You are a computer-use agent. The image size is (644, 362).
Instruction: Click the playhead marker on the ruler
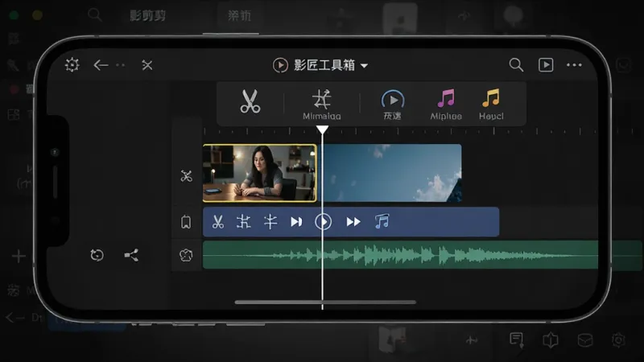(x=323, y=130)
